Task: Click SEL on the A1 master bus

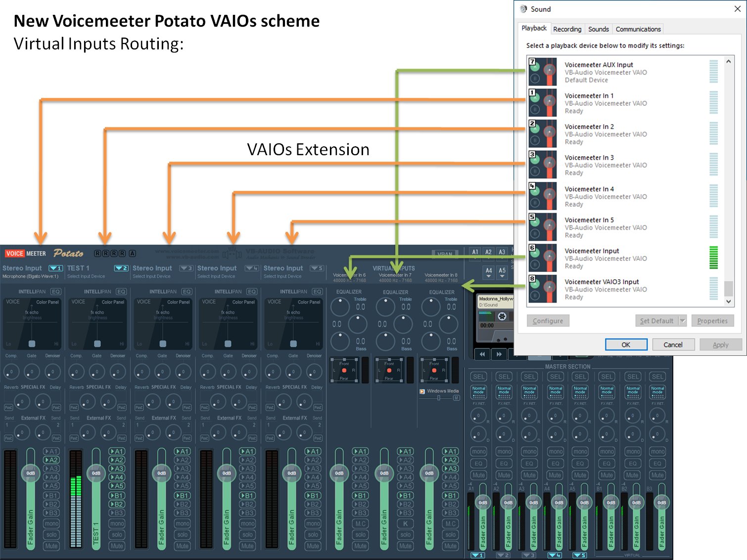Action: click(479, 377)
